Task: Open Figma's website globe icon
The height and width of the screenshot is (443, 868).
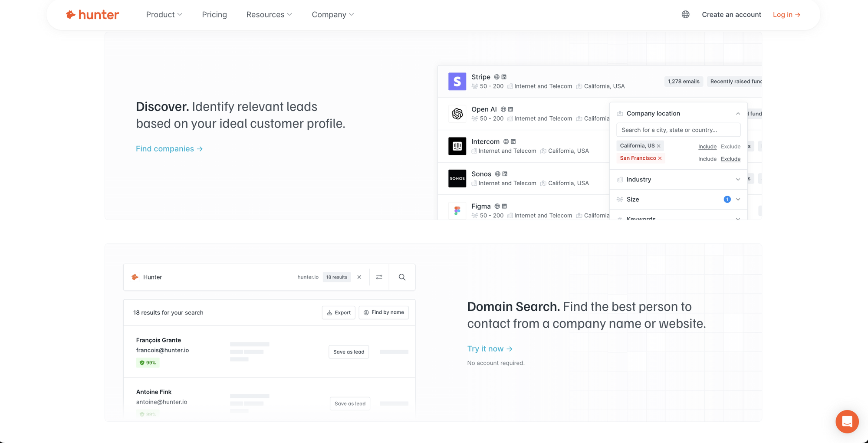Action: coord(497,206)
